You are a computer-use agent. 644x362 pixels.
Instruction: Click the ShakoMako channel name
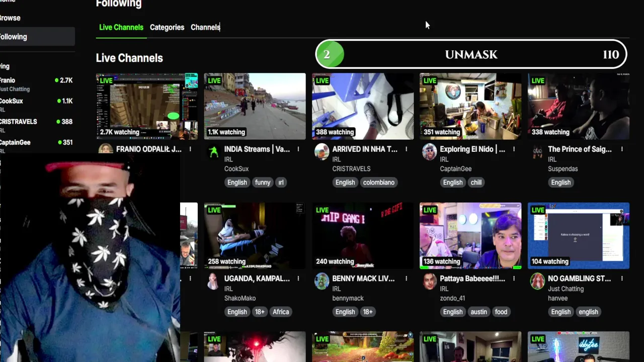point(240,298)
